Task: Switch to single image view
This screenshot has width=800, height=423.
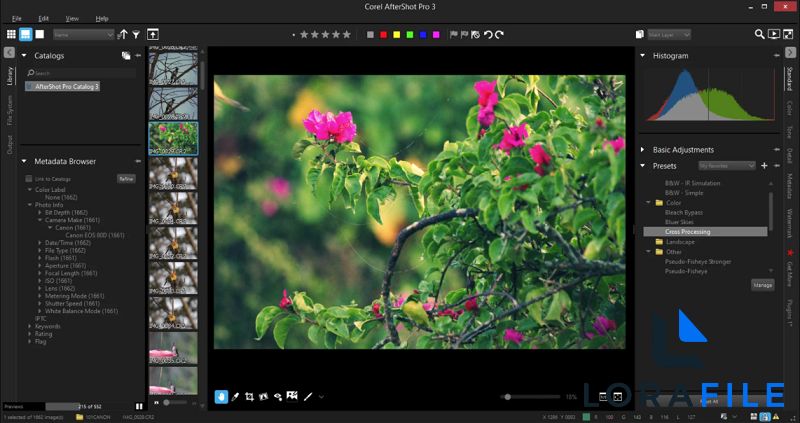Action: point(40,34)
